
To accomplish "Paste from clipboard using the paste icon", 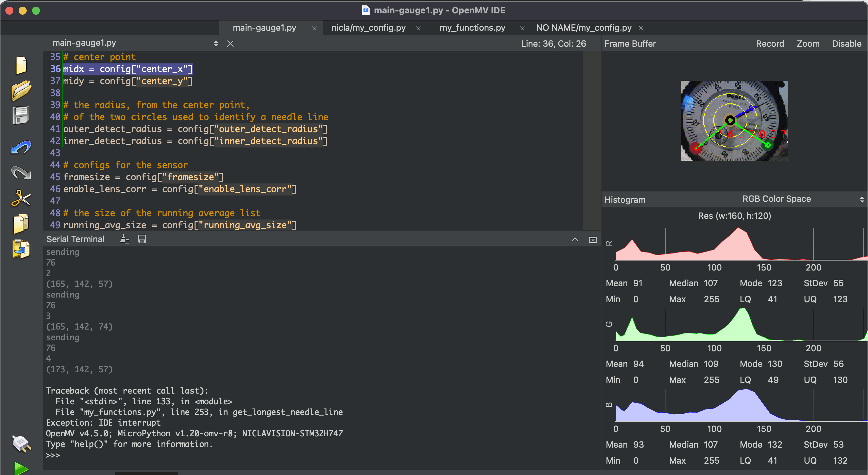I will coord(21,249).
